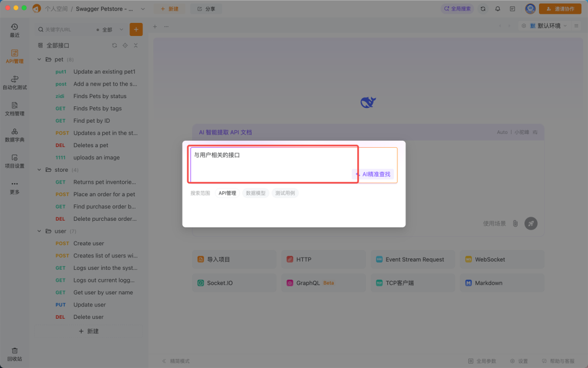588x368 pixels.
Task: Collapse the pet folder in the API tree
Action: pyautogui.click(x=39, y=59)
